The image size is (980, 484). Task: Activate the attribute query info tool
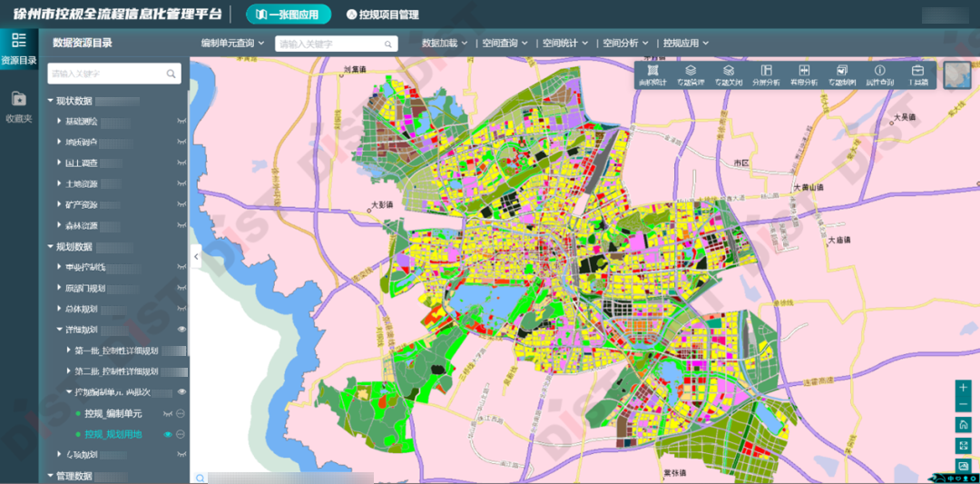[x=879, y=75]
